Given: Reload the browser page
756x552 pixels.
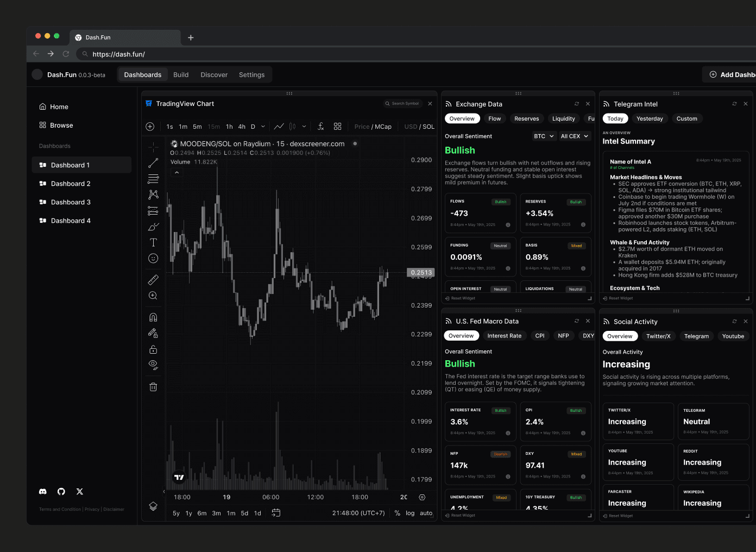Looking at the screenshot, I should [66, 54].
